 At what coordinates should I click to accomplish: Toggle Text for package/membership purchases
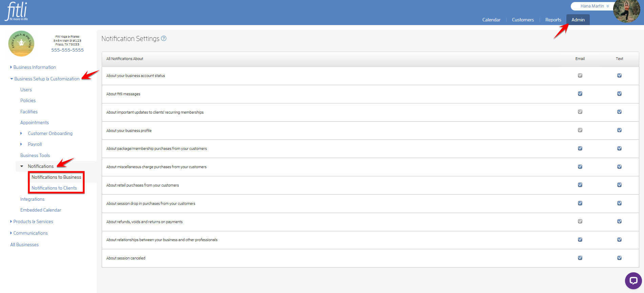[x=619, y=148]
